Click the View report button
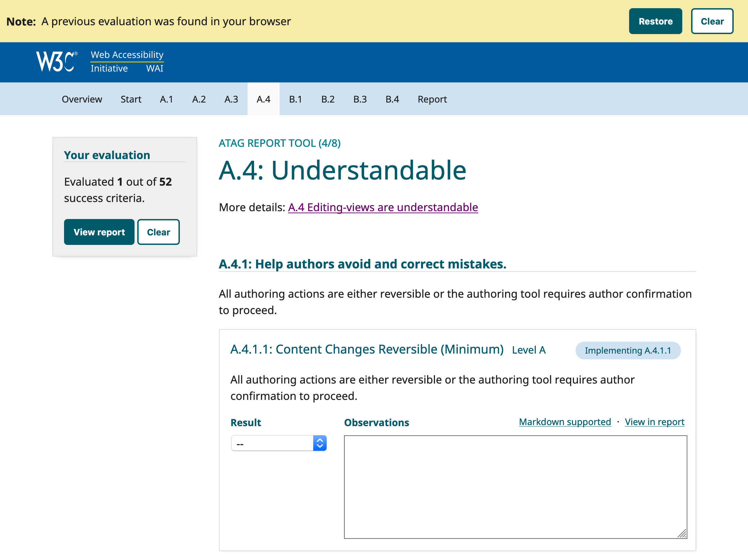Screen dimensions: 748x560 tap(99, 232)
